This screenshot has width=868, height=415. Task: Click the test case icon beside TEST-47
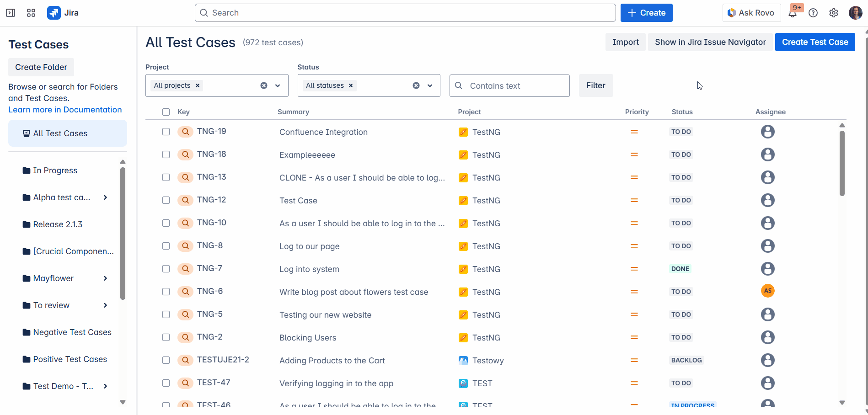185,383
